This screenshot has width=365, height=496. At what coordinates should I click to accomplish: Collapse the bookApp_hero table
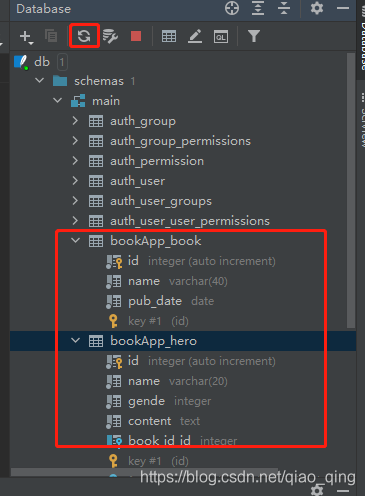coord(76,340)
